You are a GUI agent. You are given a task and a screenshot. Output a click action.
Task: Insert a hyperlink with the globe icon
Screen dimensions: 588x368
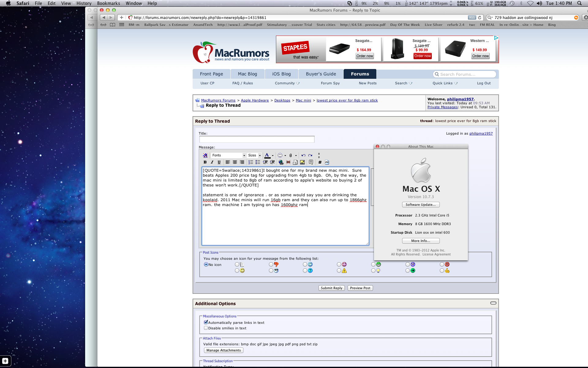281,162
